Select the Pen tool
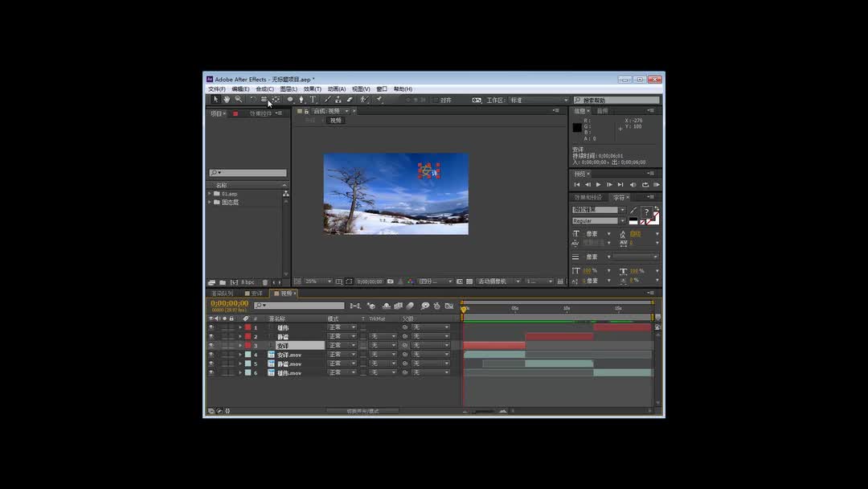Image resolution: width=868 pixels, height=489 pixels. (301, 100)
